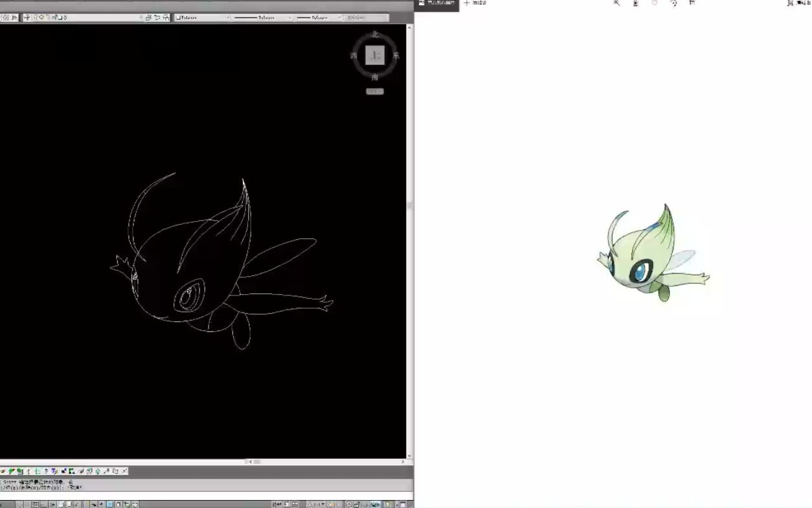The height and width of the screenshot is (508, 812).
Task: Click Quick View Drawings icon
Action: click(x=295, y=503)
